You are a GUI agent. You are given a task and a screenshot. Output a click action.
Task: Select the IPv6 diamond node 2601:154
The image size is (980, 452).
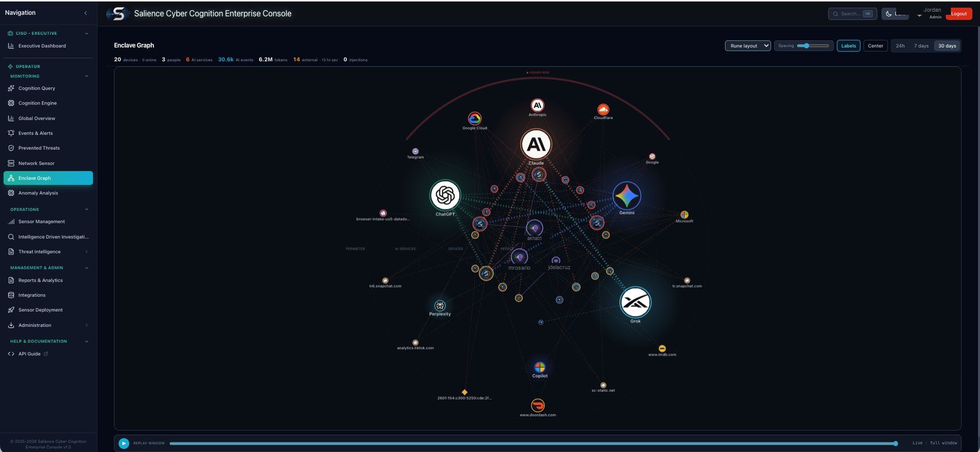click(464, 392)
